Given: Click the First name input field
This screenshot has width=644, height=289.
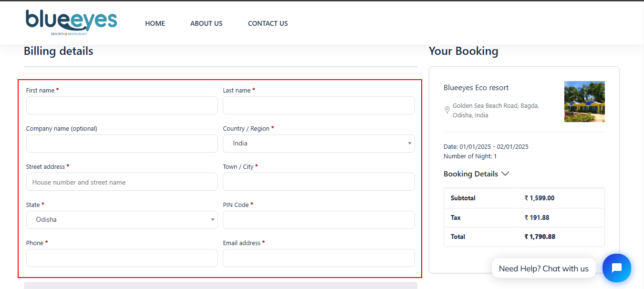Looking at the screenshot, I should click(x=122, y=105).
